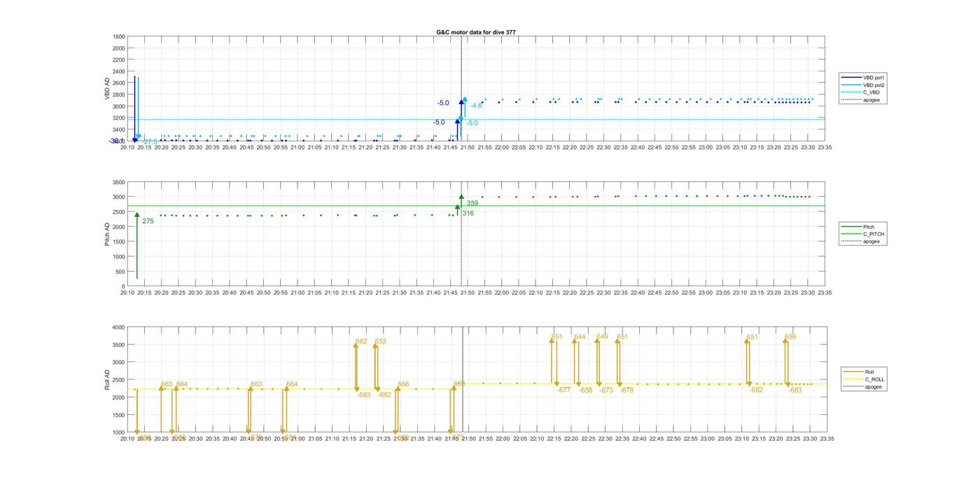Click the "-678" roll annotation
Image resolution: width=980 pixels, height=485 pixels.
click(626, 391)
